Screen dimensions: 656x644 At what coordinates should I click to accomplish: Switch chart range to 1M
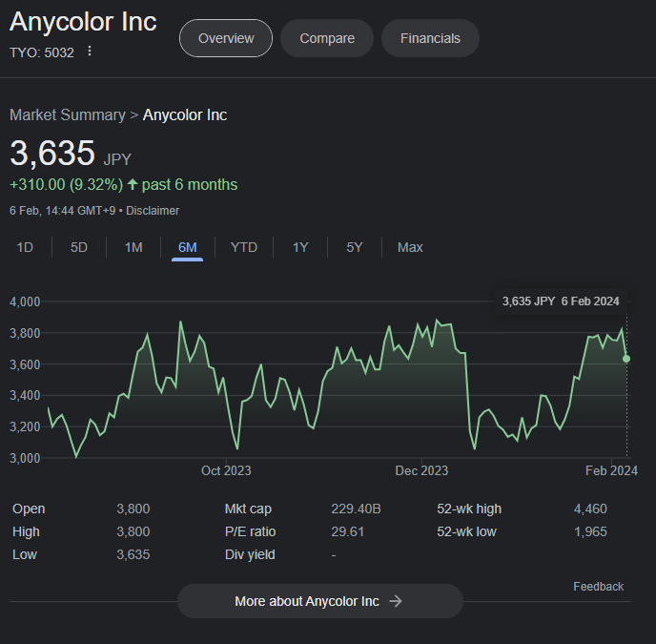133,247
